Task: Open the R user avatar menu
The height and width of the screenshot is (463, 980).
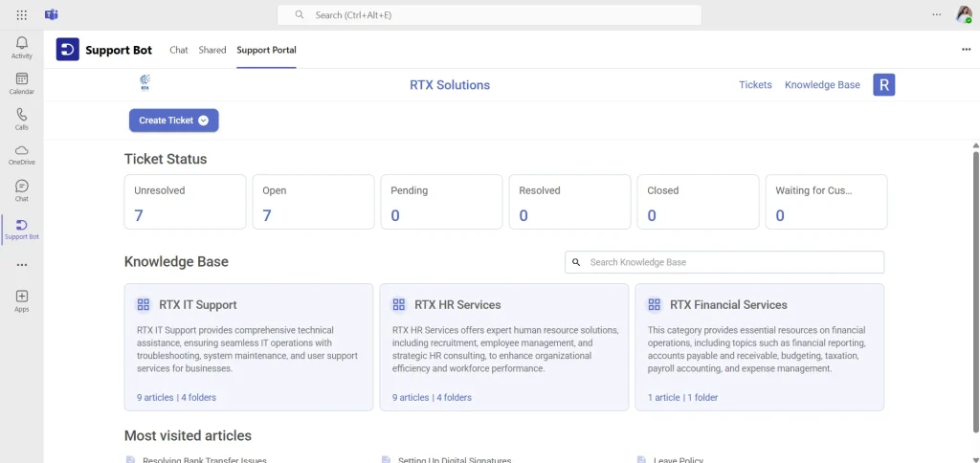Action: point(883,85)
